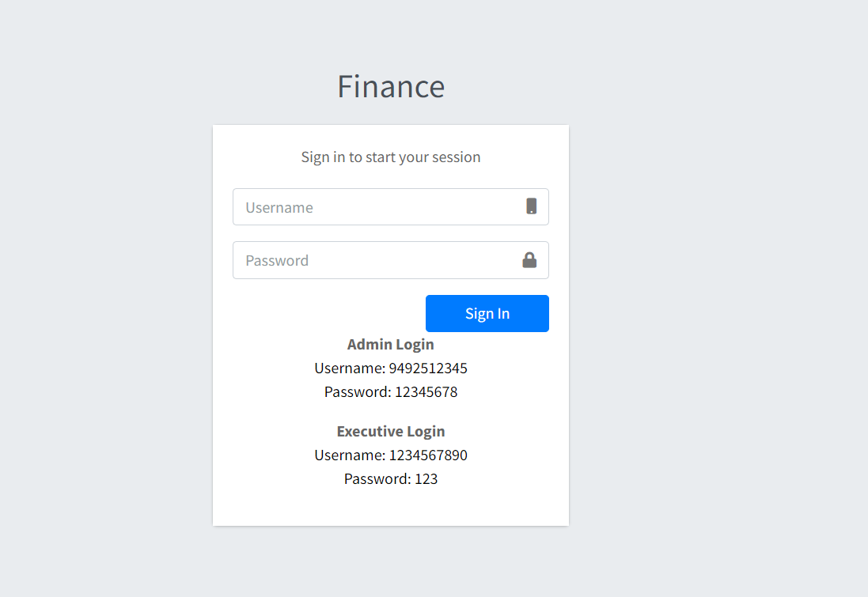Image resolution: width=868 pixels, height=597 pixels.
Task: Click the executive password 123 text
Action: tap(390, 478)
